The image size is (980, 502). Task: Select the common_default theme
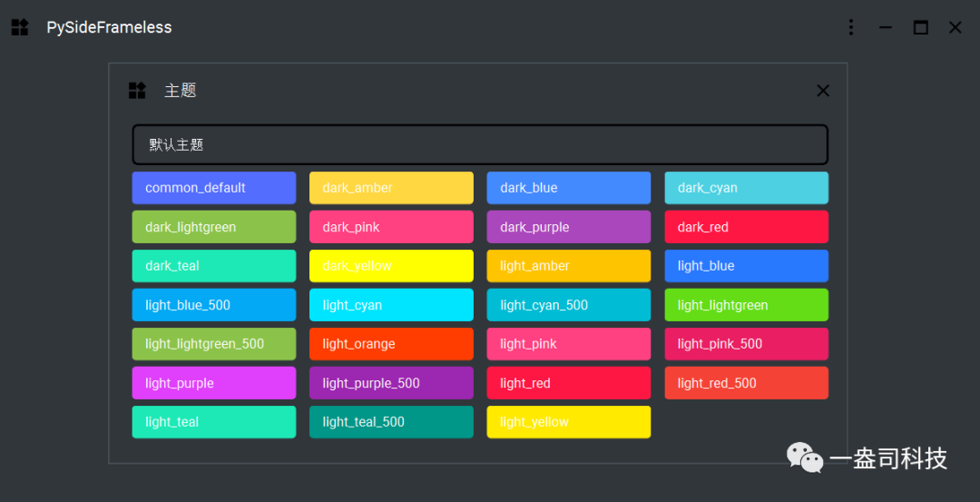tap(214, 188)
